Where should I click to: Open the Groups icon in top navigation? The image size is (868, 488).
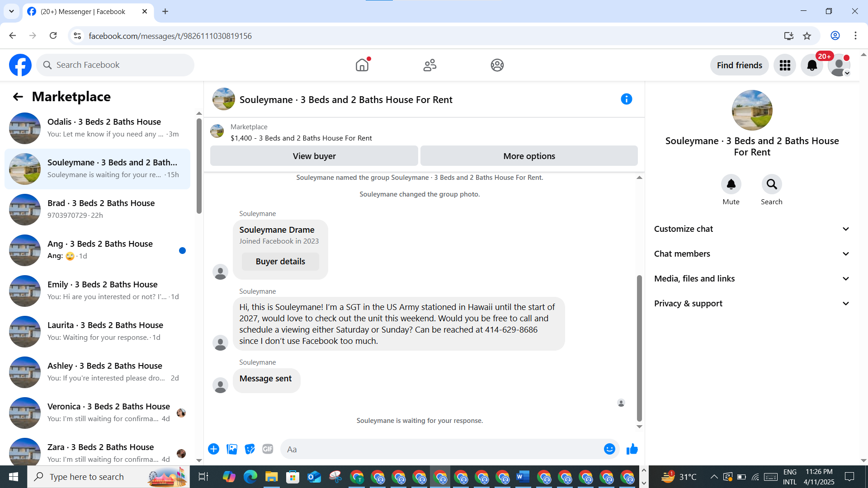[497, 65]
